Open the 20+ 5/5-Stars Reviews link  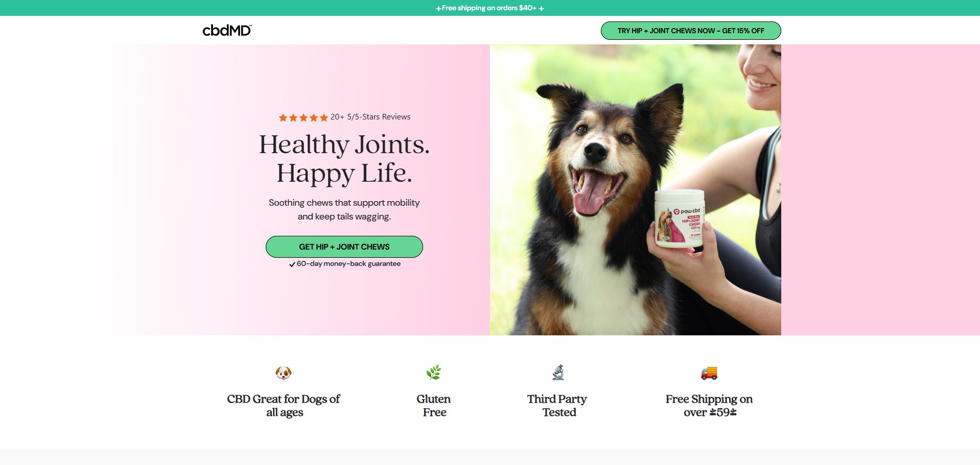pos(370,117)
